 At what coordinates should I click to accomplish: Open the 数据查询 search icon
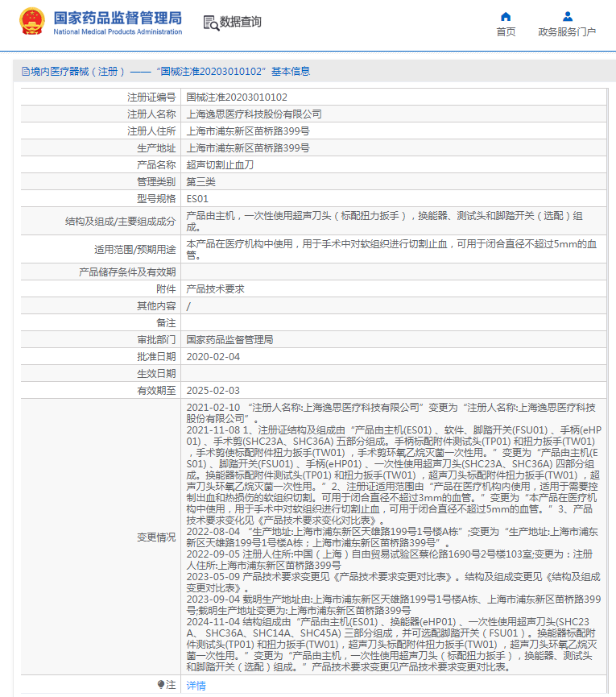pyautogui.click(x=211, y=23)
